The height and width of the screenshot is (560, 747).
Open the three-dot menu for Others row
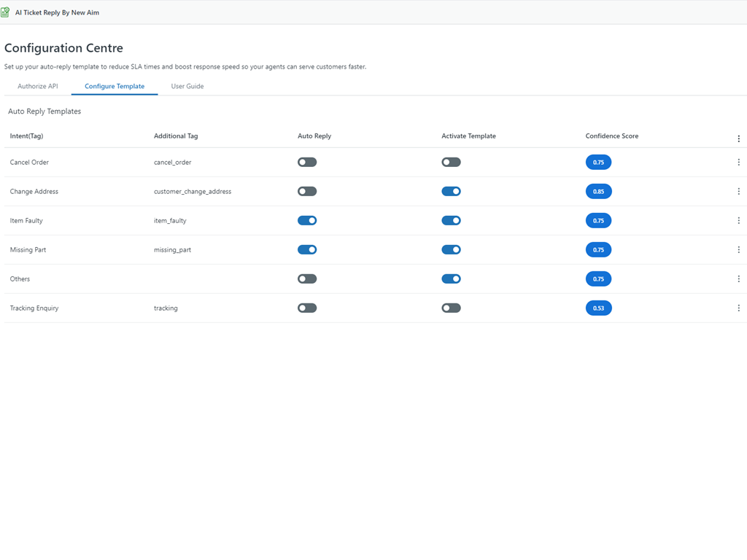[738, 279]
